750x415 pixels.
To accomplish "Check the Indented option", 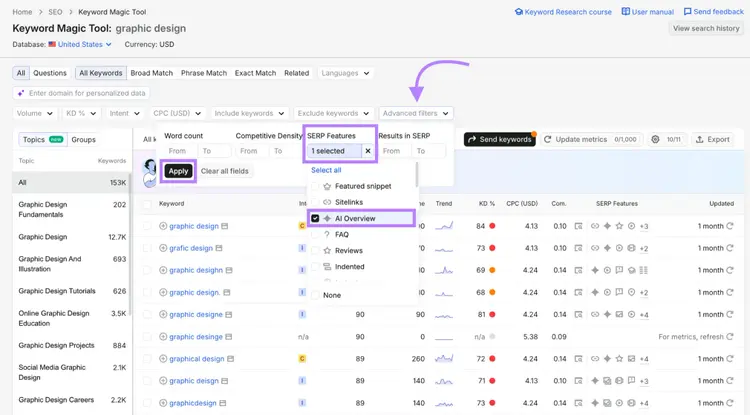I will pyautogui.click(x=315, y=267).
